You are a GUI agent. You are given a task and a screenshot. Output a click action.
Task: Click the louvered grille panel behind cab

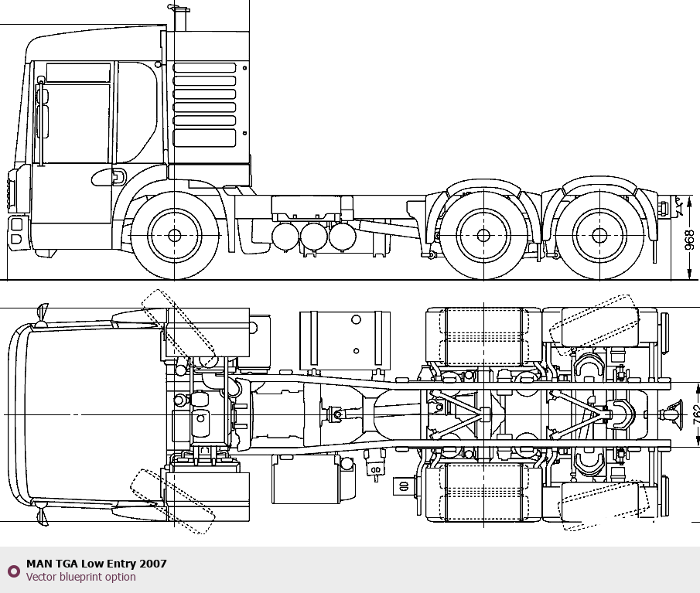(x=204, y=105)
